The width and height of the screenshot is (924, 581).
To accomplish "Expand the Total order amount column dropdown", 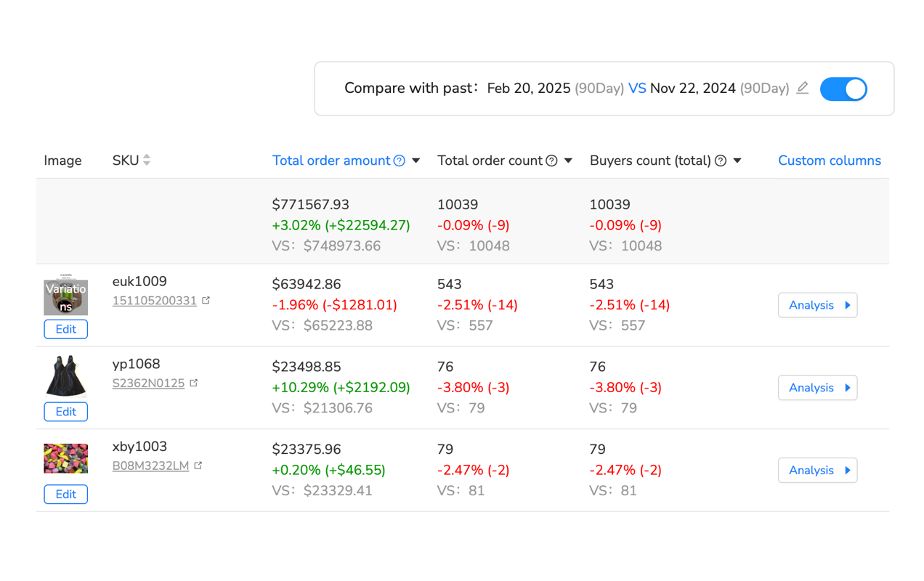I will (x=416, y=161).
